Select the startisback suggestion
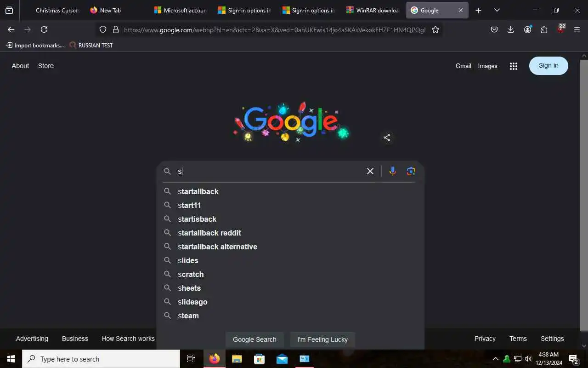 click(290, 219)
